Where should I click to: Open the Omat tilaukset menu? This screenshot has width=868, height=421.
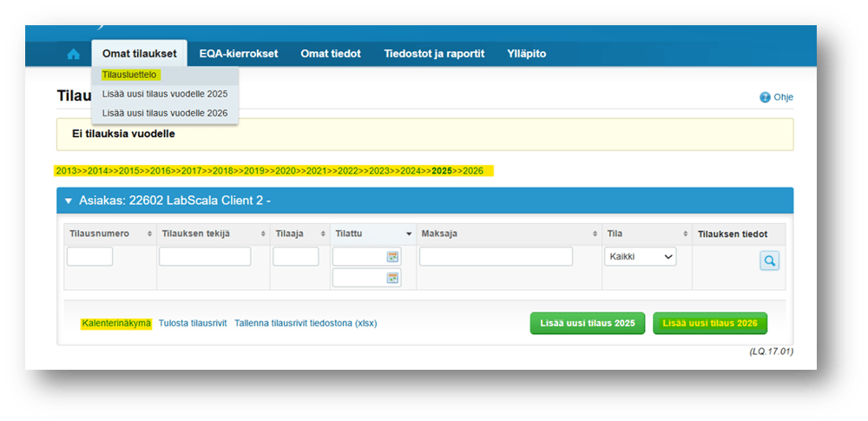point(139,54)
